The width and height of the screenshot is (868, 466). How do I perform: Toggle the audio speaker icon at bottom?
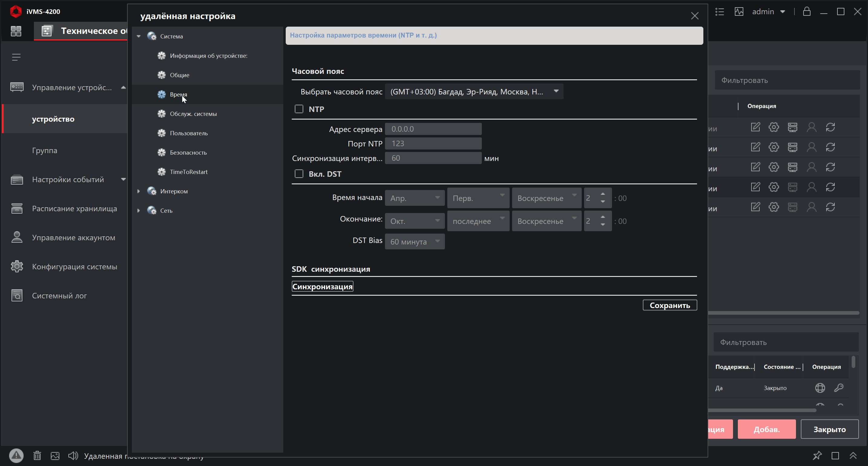pos(73,455)
